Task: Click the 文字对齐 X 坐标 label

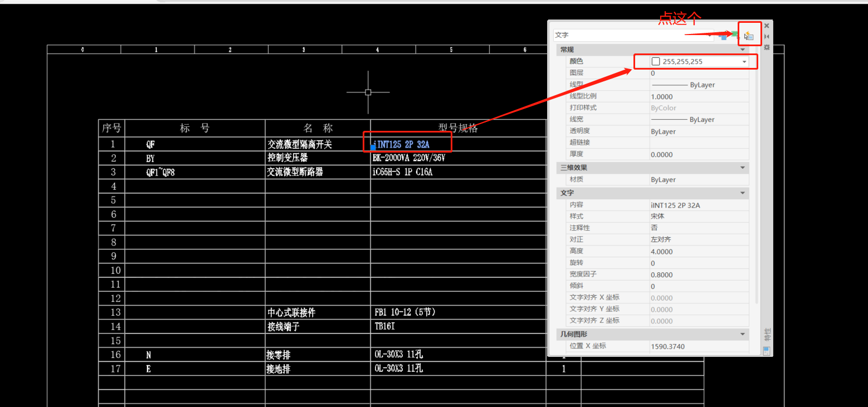Action: click(594, 297)
